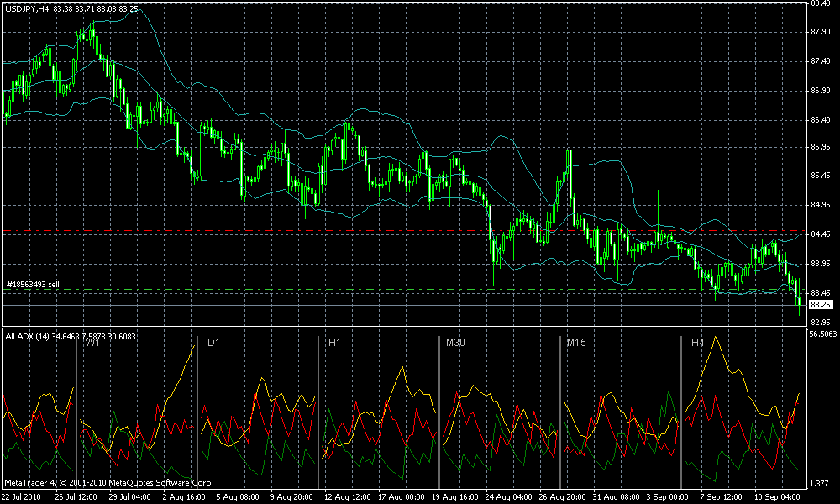840x504 pixels.
Task: Click the M30 timeframe label in ADX panel
Action: tap(456, 343)
